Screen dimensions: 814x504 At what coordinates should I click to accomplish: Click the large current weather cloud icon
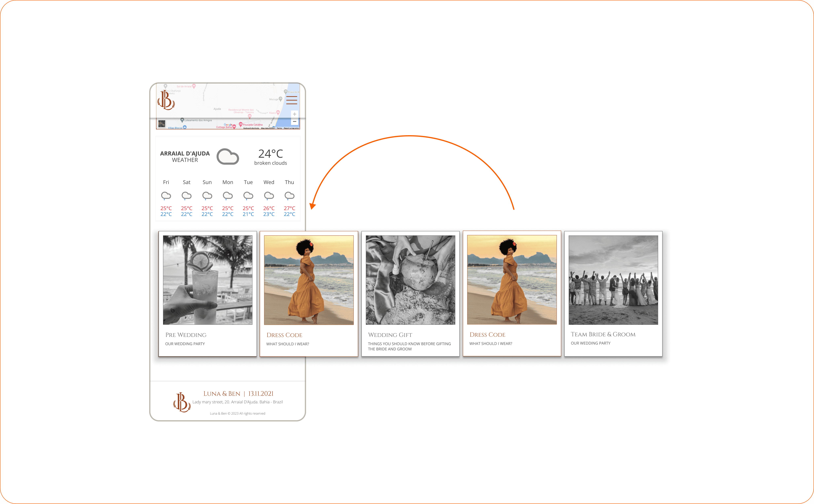[228, 157]
